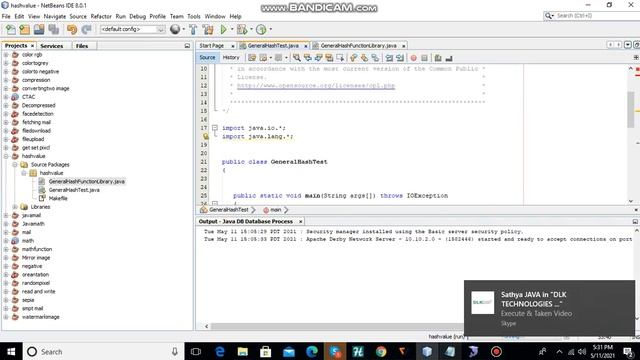Open the Debug menu
Image resolution: width=640 pixels, height=360 pixels.
138,16
